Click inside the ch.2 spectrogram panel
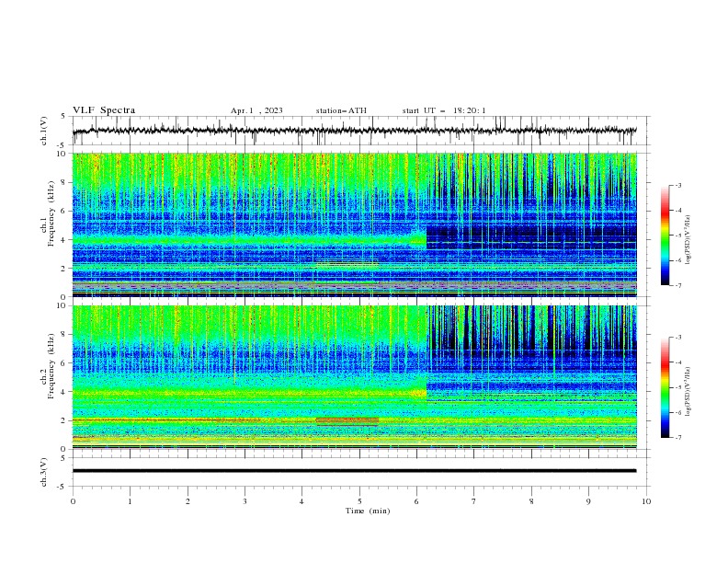Viewport: 728px width, 563px height. (x=354, y=377)
